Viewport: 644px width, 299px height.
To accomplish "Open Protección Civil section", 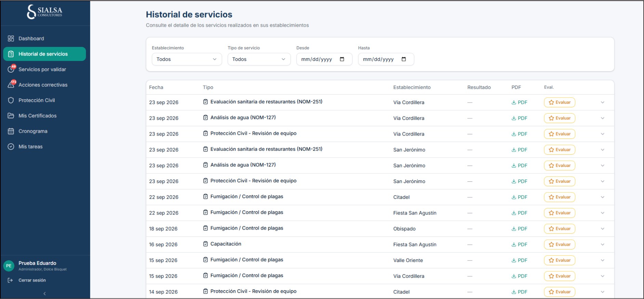I will point(44,100).
